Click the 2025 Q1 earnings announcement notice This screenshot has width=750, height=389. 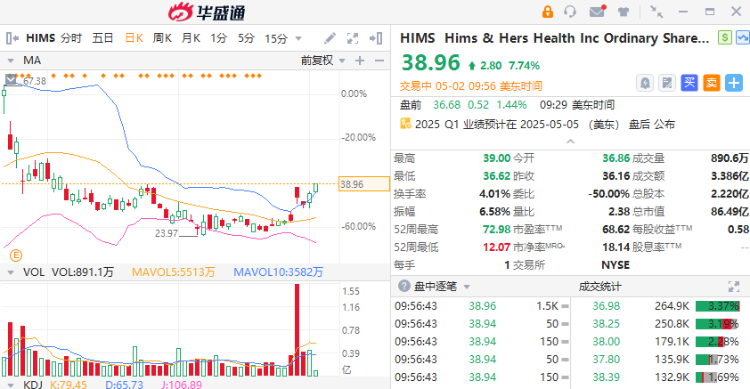(545, 124)
